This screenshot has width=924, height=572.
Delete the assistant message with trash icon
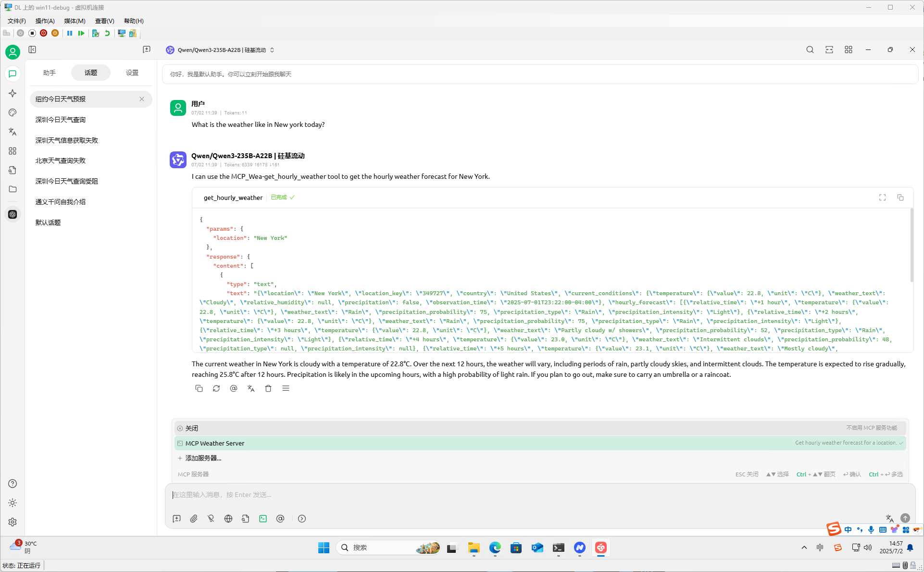(x=268, y=388)
